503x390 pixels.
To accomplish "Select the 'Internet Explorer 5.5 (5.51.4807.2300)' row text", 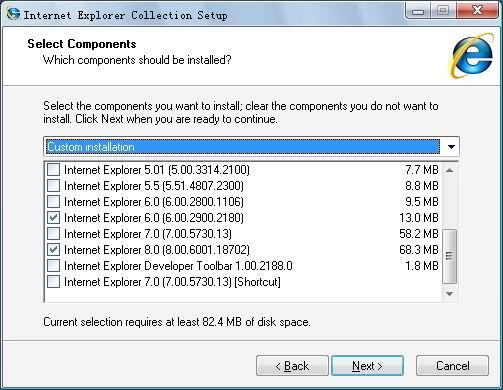I will [154, 186].
